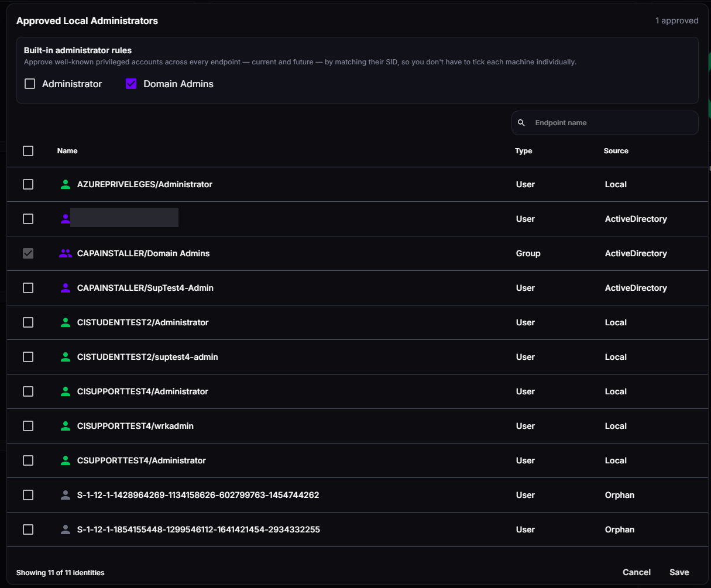This screenshot has height=588, width=711.
Task: Click user icon beside CSUPPORTTEST4/Administrator
Action: 66,460
